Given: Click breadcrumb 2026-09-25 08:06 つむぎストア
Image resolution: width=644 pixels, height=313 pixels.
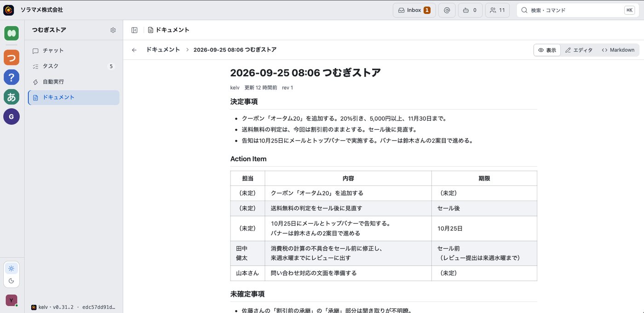Looking at the screenshot, I should pos(235,50).
